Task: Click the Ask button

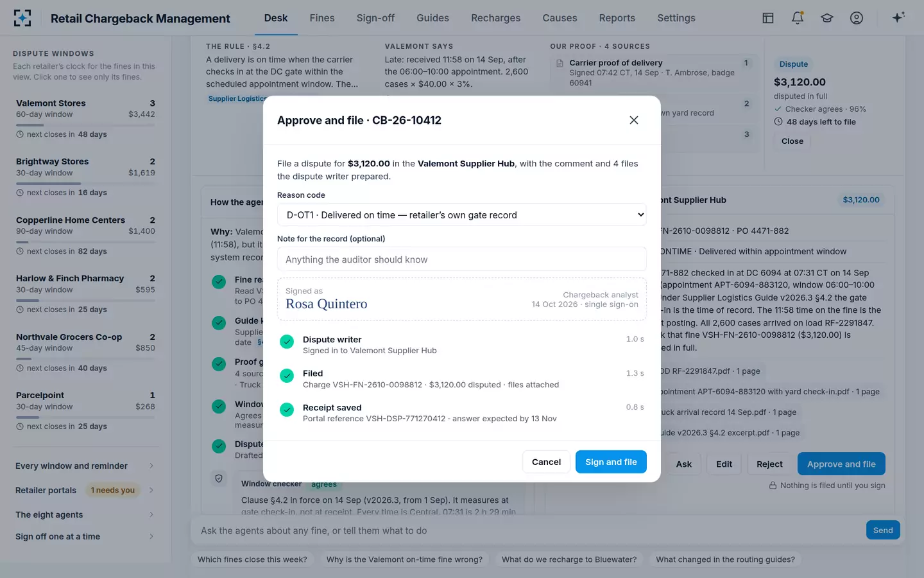Action: [684, 464]
